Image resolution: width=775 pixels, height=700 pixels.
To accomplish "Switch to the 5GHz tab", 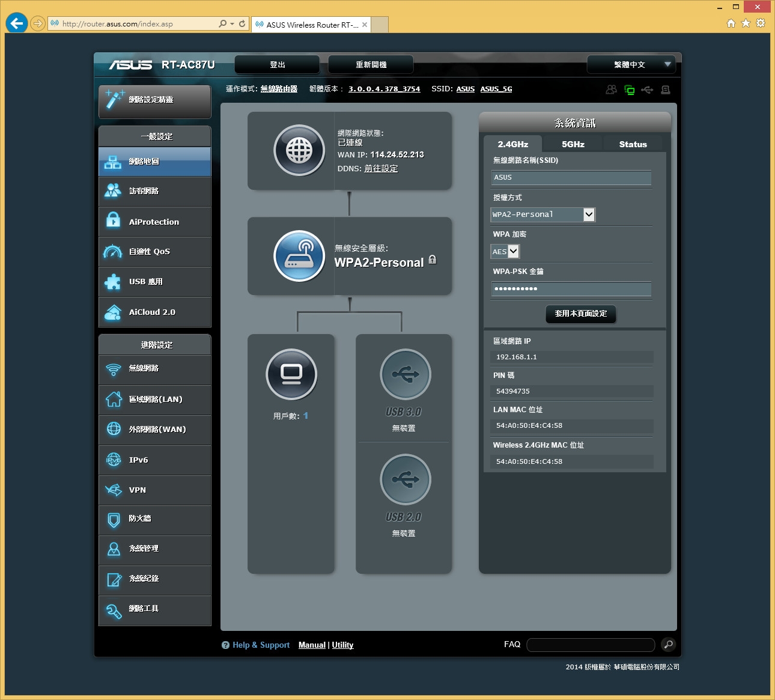I will tap(573, 144).
